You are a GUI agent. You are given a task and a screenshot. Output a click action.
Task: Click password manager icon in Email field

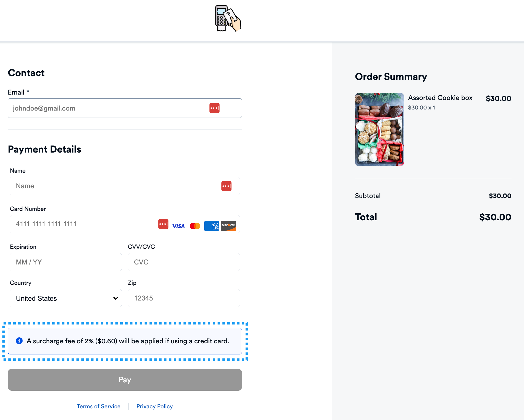tap(214, 108)
